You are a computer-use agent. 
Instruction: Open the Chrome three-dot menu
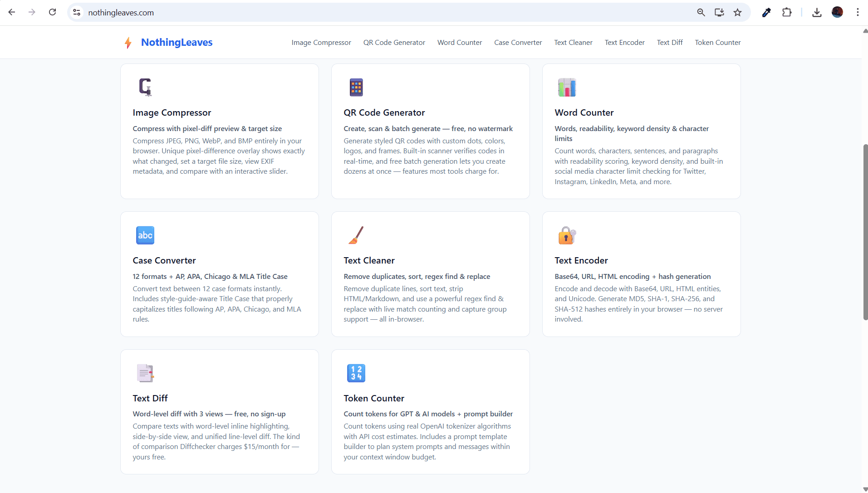point(858,13)
